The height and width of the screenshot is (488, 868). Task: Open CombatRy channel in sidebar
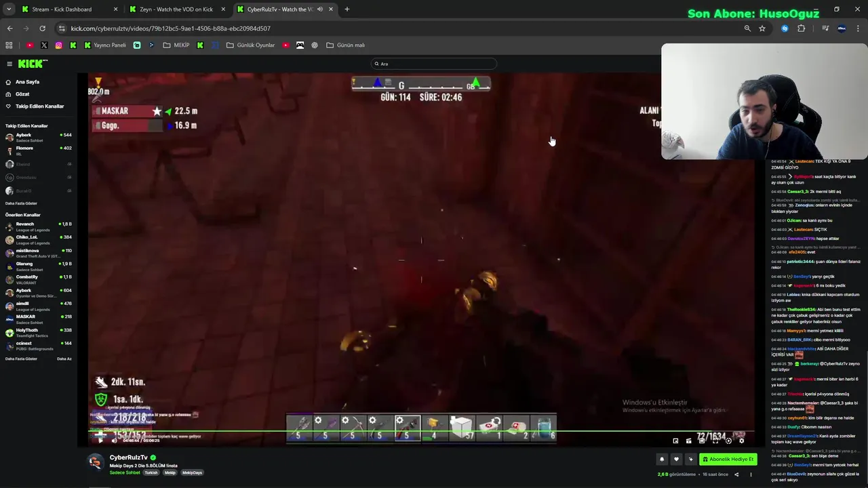39,279
